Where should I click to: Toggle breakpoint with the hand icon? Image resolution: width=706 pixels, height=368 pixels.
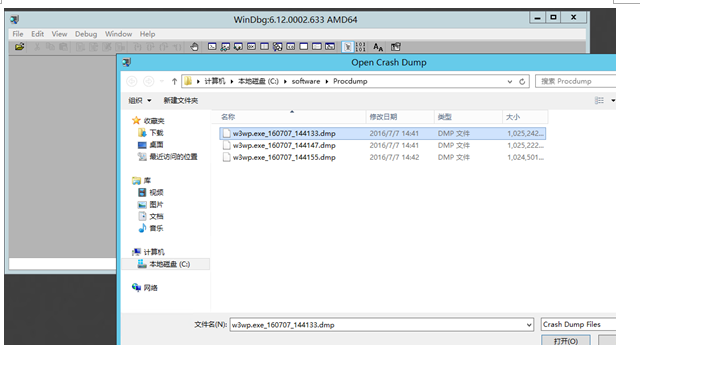click(x=194, y=47)
